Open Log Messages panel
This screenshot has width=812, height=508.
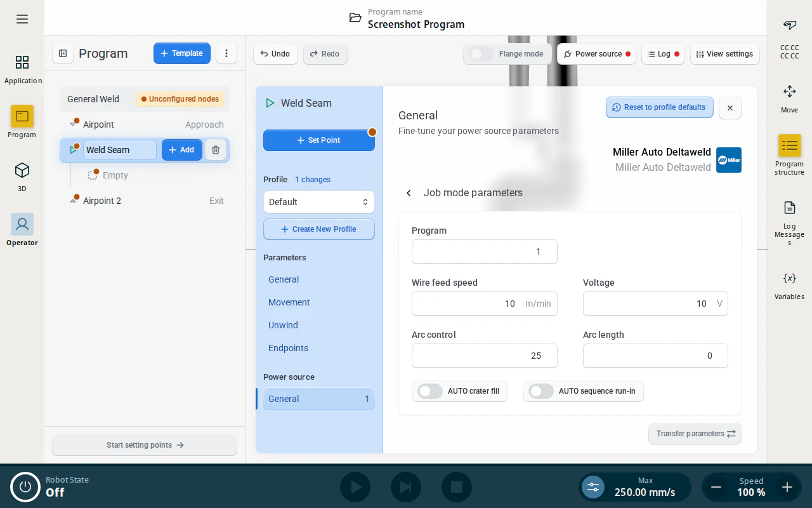coord(790,222)
